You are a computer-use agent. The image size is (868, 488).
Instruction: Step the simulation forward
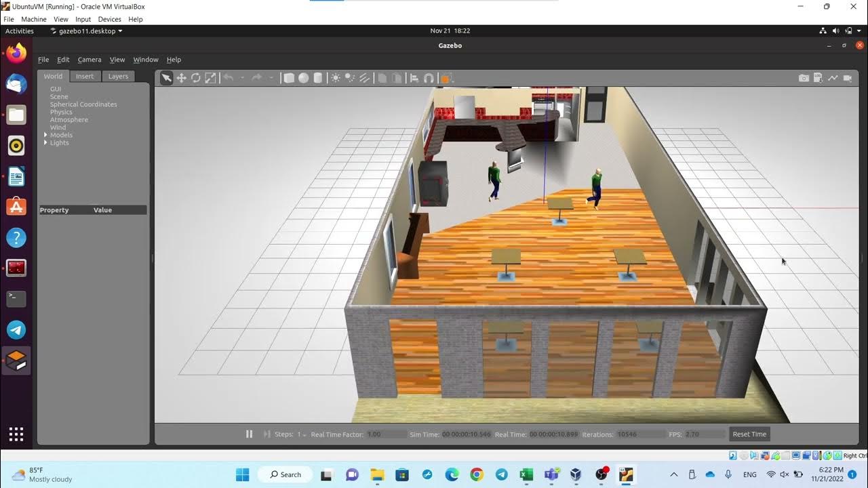click(x=267, y=434)
